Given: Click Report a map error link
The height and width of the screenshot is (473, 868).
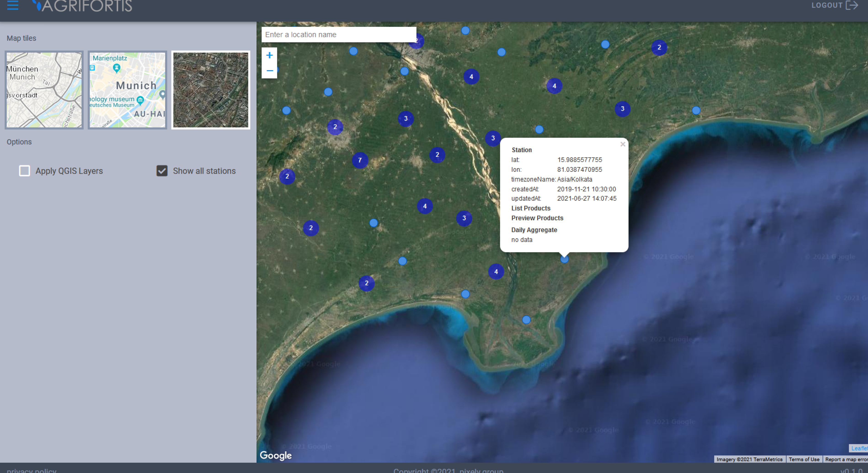Looking at the screenshot, I should click(846, 459).
